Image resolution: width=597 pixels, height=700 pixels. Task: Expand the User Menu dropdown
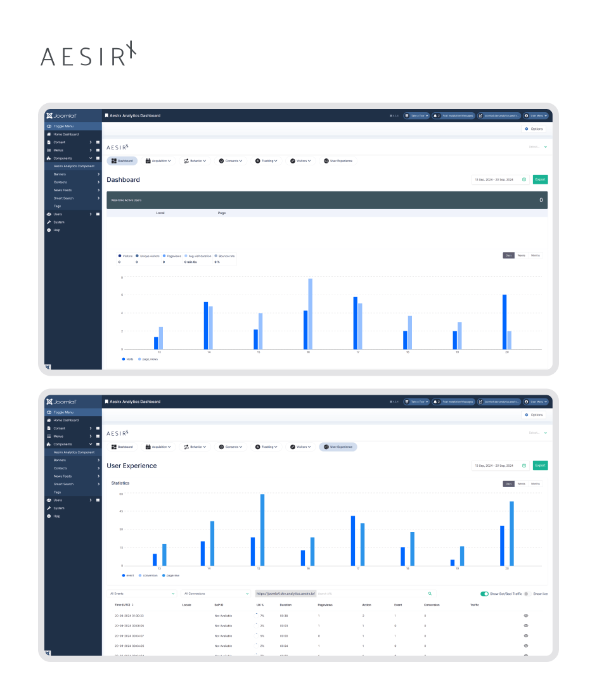pyautogui.click(x=536, y=115)
